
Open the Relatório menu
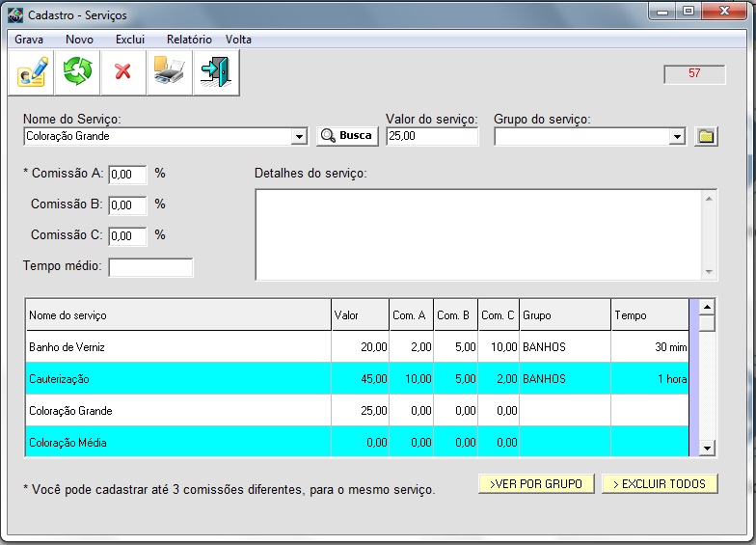[x=189, y=40]
